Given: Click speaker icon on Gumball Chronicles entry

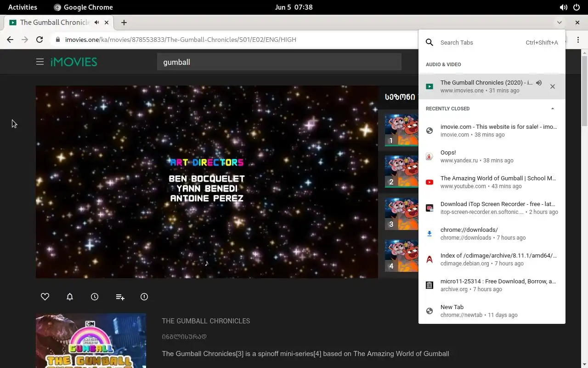Looking at the screenshot, I should click(x=539, y=83).
